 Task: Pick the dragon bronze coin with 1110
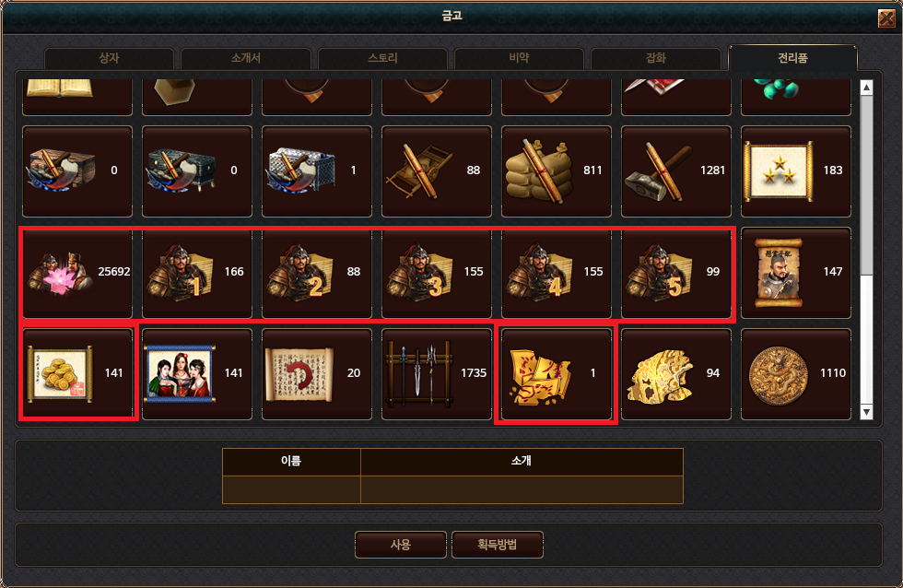click(x=796, y=374)
